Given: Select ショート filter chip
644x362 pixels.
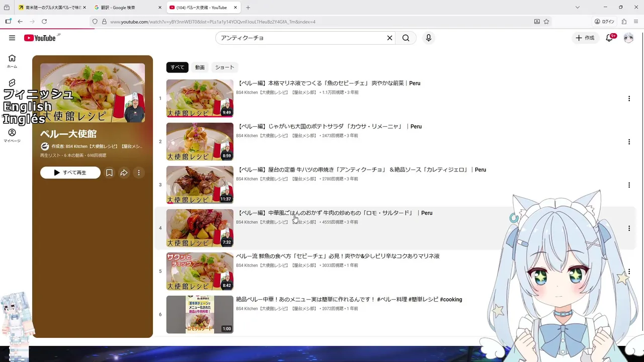Looking at the screenshot, I should pyautogui.click(x=225, y=67).
